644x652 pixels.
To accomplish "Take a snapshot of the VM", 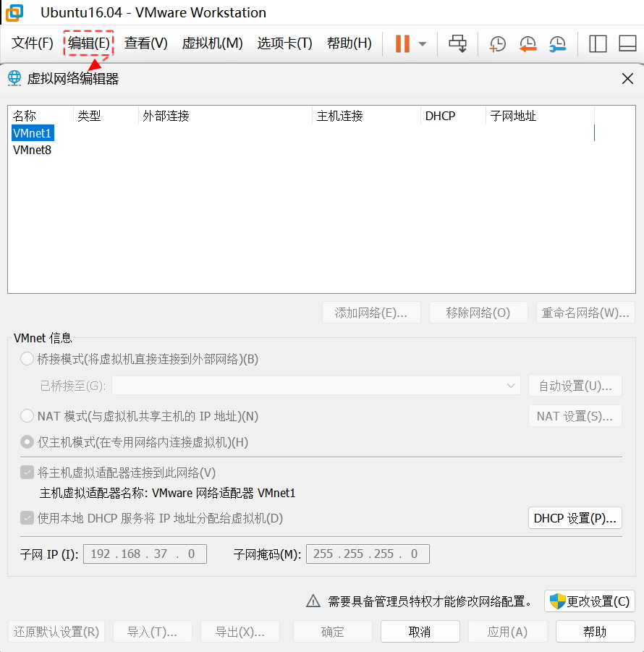I will (497, 43).
